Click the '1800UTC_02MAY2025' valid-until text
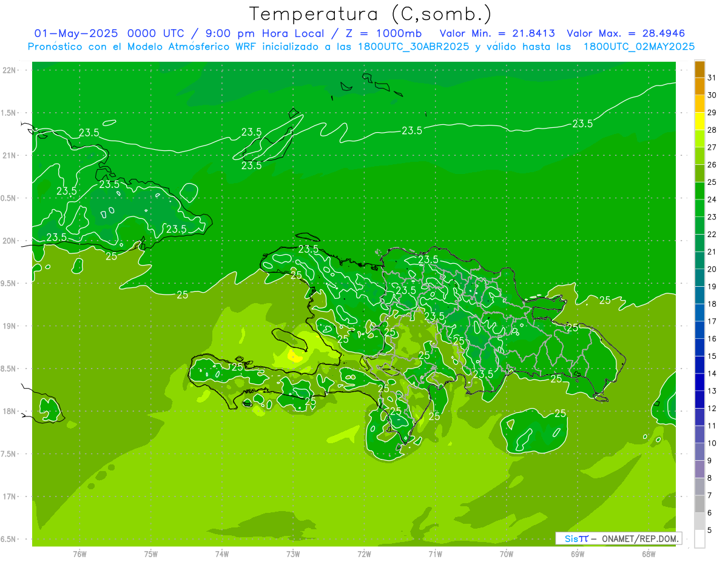728x562 pixels. click(x=639, y=47)
